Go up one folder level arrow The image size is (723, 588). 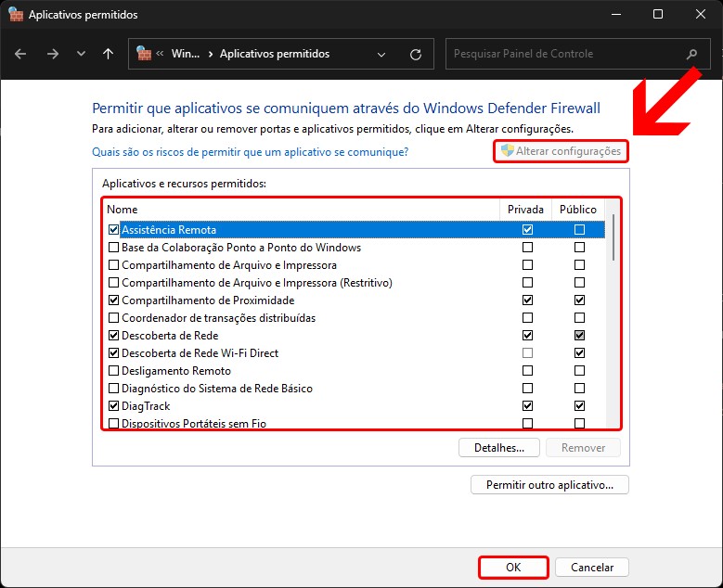(x=109, y=54)
